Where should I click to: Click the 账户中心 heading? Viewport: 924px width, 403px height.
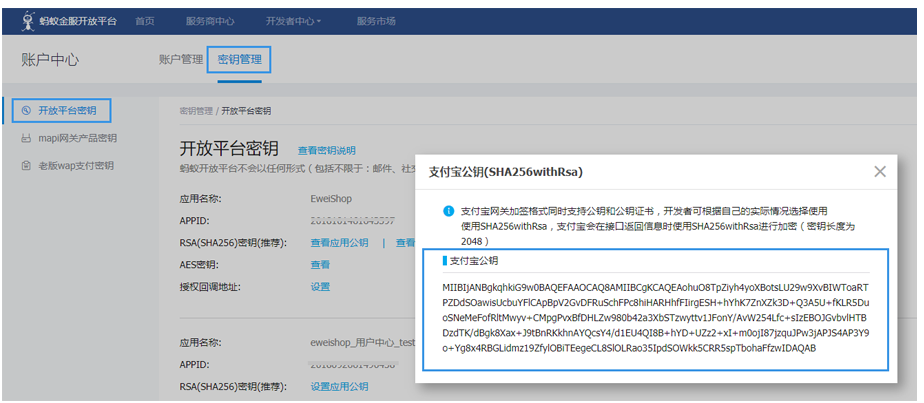(x=50, y=60)
